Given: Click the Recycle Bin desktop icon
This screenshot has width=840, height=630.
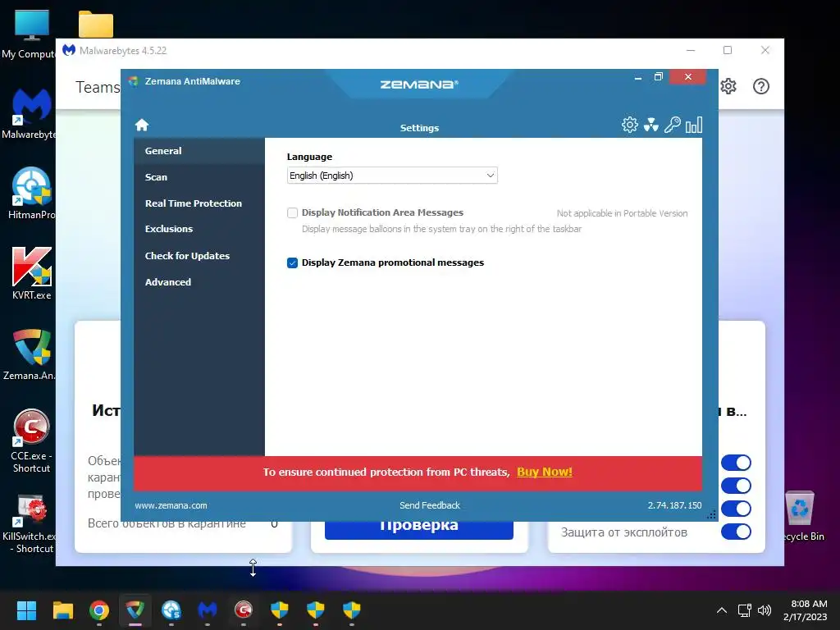Looking at the screenshot, I should coord(802,517).
